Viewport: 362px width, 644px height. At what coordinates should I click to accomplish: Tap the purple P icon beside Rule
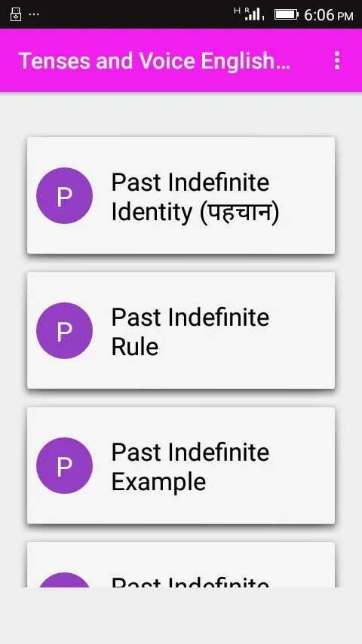[x=65, y=330]
